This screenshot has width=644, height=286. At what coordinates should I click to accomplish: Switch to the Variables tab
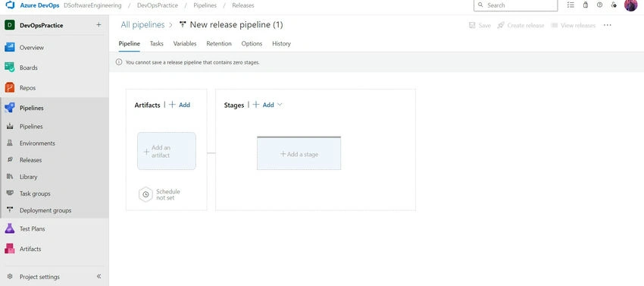coord(185,43)
